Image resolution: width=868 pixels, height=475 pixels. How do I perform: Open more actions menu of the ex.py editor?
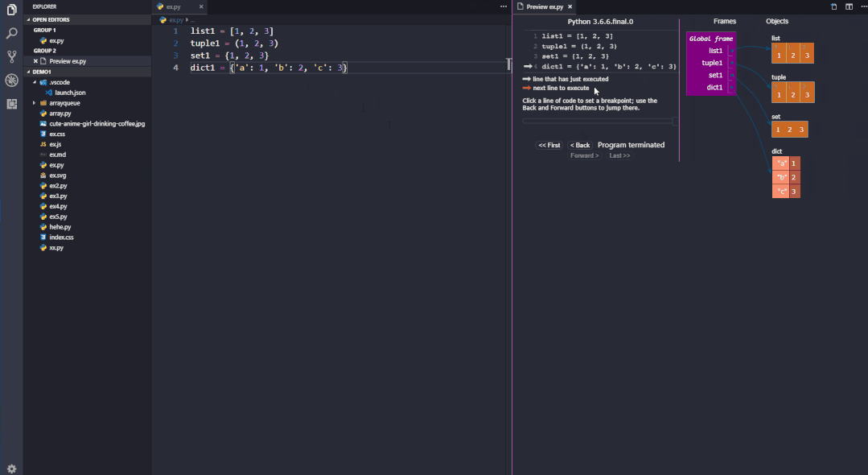coord(502,6)
